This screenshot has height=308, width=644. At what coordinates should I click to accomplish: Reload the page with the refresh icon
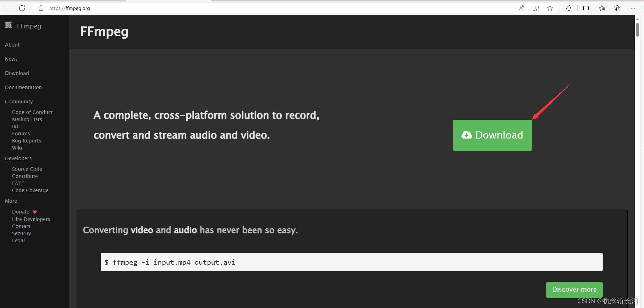click(22, 8)
